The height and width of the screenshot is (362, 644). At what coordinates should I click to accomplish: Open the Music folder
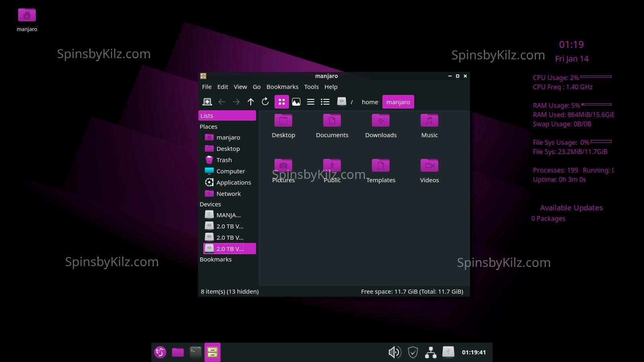(429, 126)
